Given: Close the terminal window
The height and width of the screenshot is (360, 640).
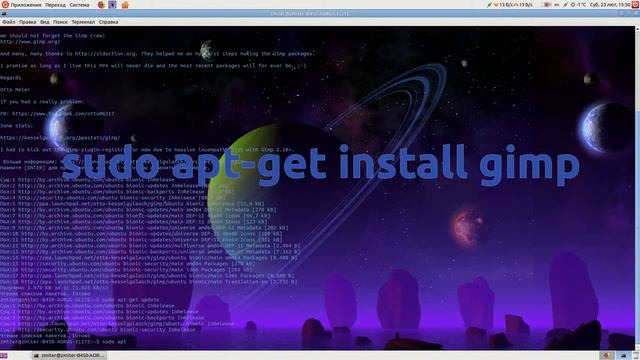Looking at the screenshot, I should point(636,13).
